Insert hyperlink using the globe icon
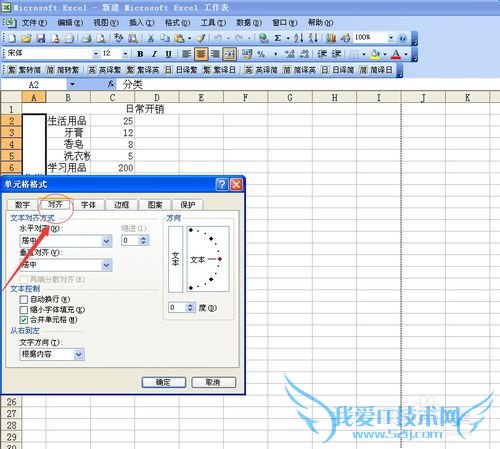Viewport: 500px width, 449px height. tap(264, 38)
